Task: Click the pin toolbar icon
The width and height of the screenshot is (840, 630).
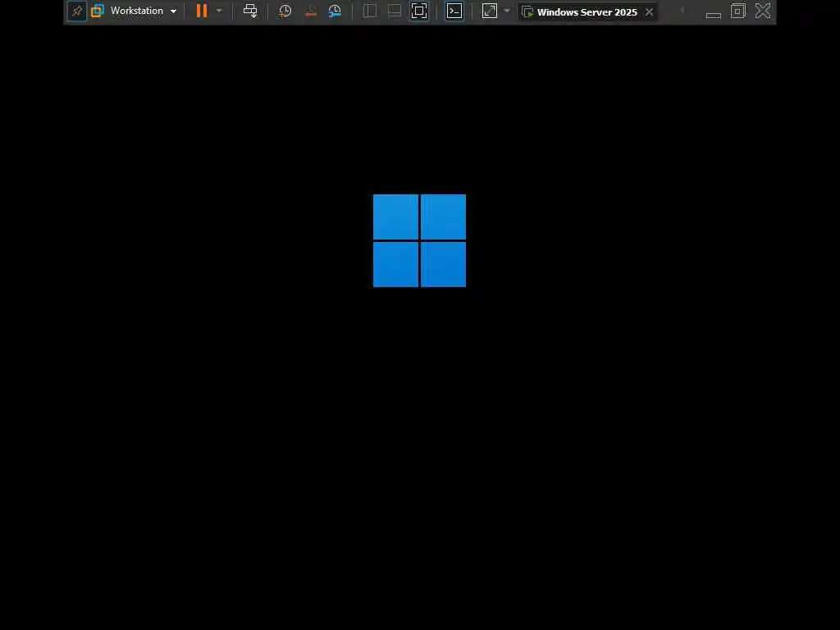Action: (x=77, y=11)
